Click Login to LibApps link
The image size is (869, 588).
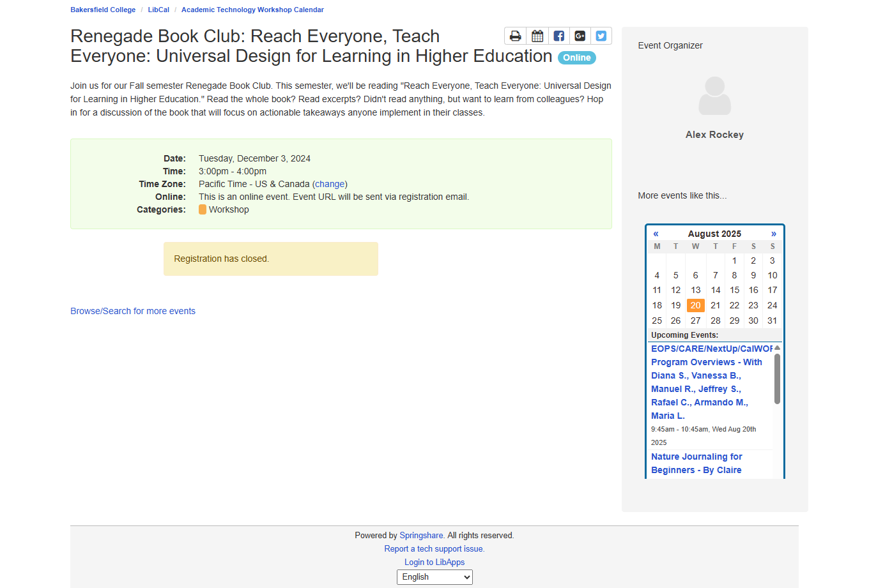pyautogui.click(x=434, y=562)
